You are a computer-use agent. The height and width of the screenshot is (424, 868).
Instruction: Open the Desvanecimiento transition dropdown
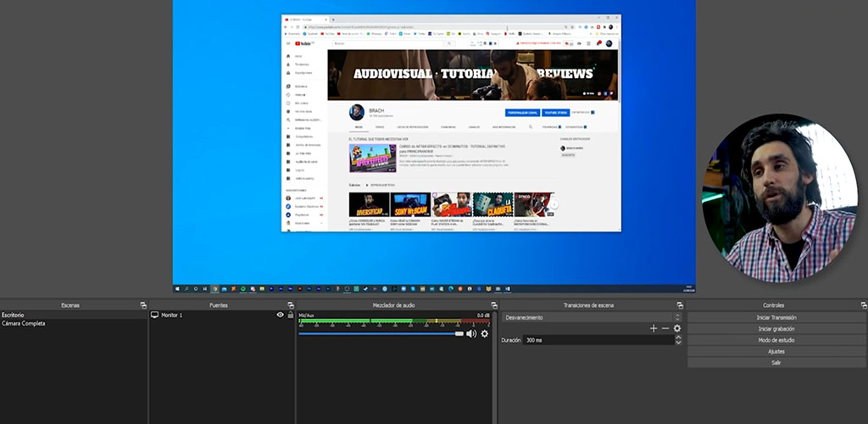click(x=591, y=317)
